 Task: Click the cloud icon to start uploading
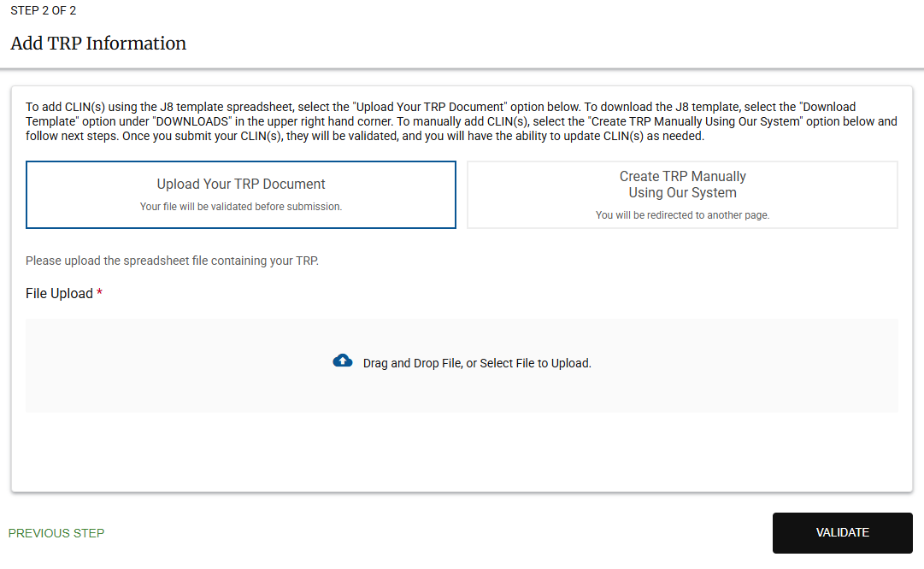coord(343,360)
